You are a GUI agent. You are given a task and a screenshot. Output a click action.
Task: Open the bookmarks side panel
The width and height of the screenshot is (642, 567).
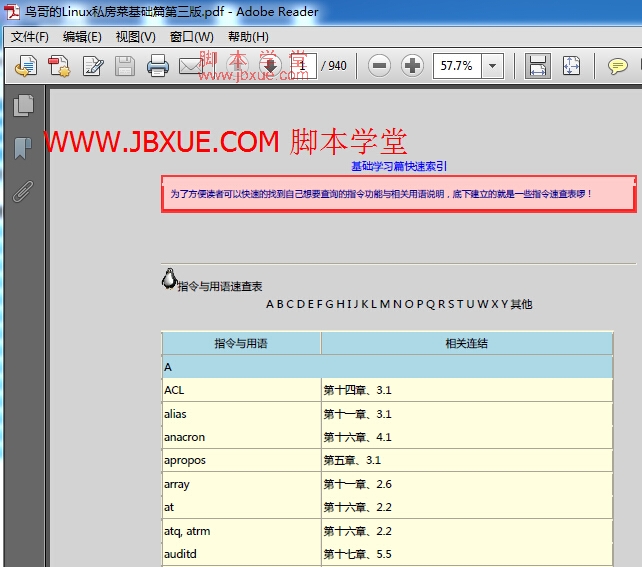(23, 148)
